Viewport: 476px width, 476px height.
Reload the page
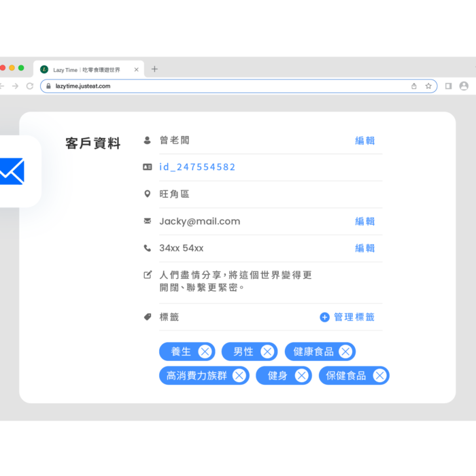[30, 86]
